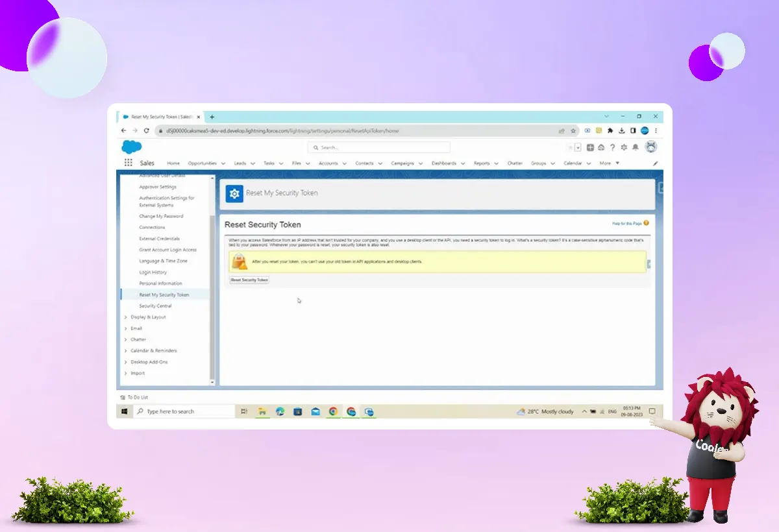
Task: Open the dropdown chevron next to Opportunities
Action: tap(223, 163)
